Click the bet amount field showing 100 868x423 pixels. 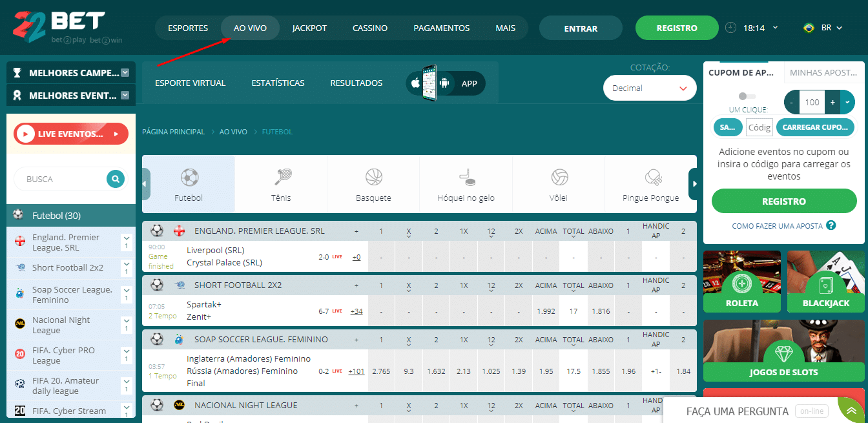812,102
